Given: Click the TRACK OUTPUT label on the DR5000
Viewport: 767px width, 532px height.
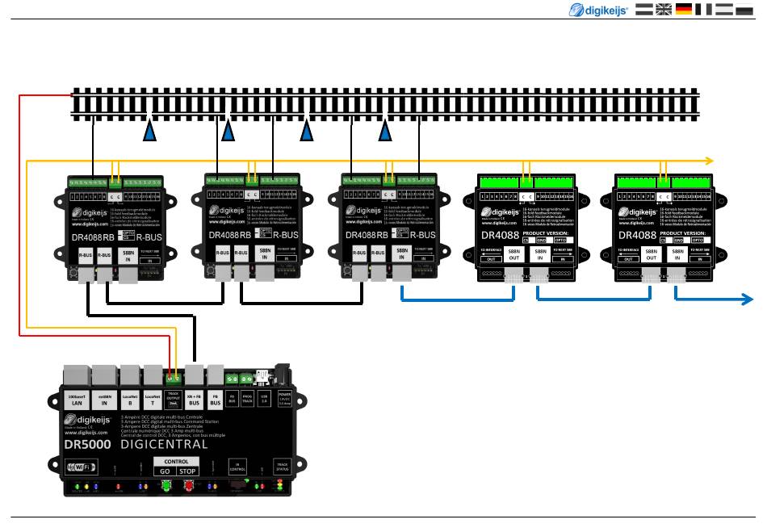Looking at the screenshot, I should [x=173, y=399].
